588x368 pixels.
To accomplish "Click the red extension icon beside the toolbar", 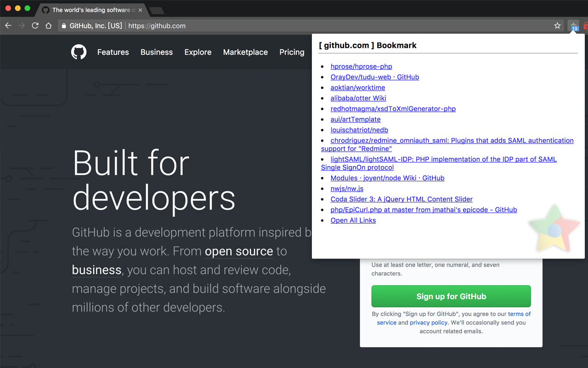I will click(x=585, y=26).
